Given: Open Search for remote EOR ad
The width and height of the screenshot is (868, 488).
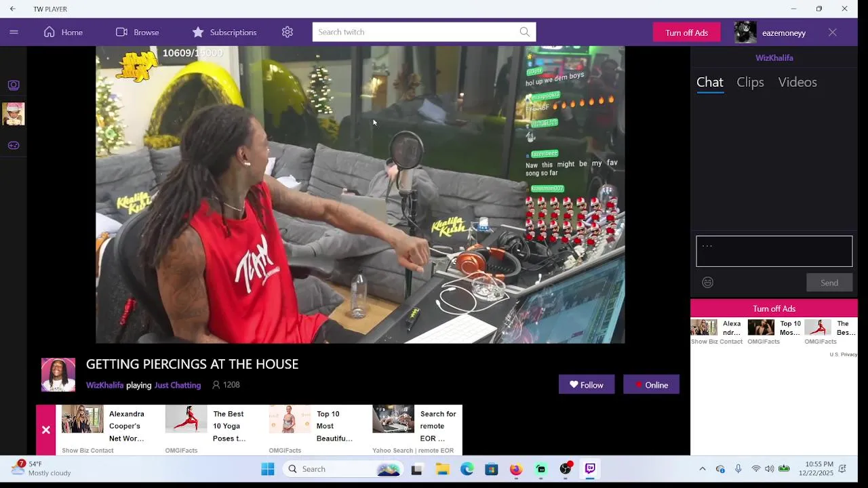Looking at the screenshot, I should click(416, 430).
